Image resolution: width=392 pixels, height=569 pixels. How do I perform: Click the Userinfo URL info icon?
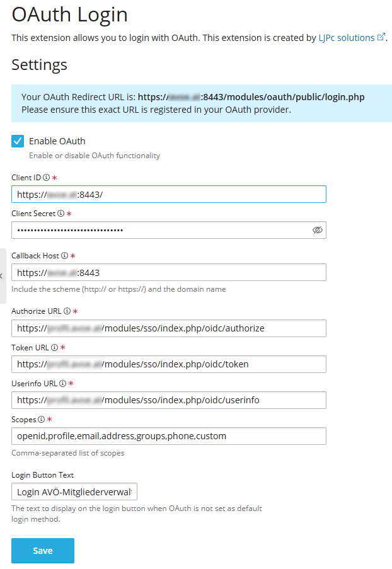(63, 383)
